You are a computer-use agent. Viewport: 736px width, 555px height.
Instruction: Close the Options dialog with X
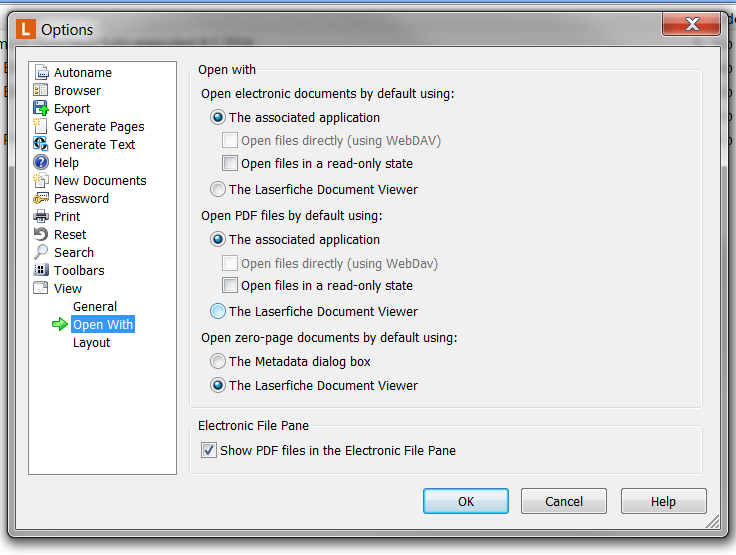[x=691, y=24]
